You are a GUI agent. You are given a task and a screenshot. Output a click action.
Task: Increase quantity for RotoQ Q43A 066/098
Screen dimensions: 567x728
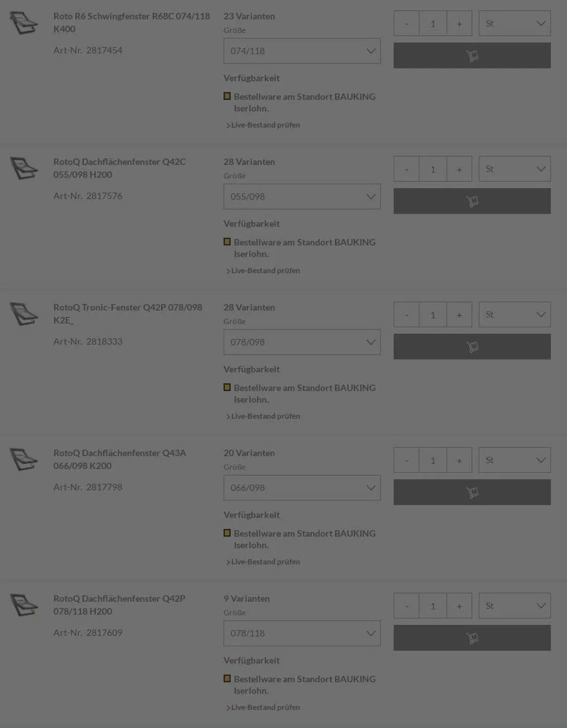[x=459, y=460]
